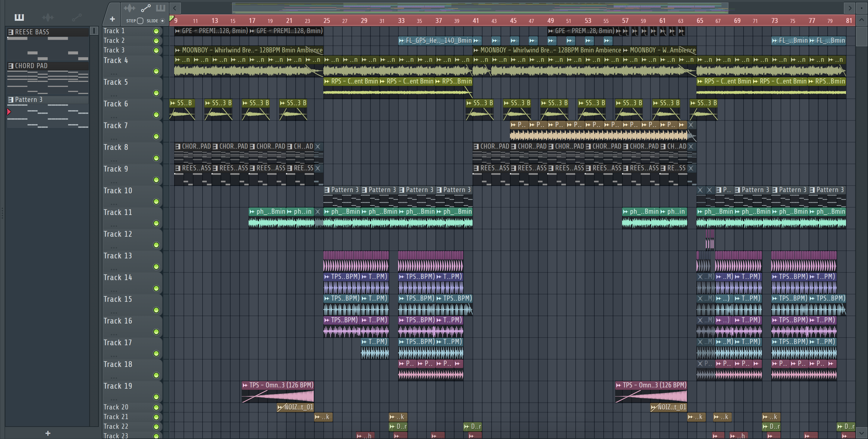This screenshot has width=868, height=439.
Task: Open clip menu icon of first GPE clip
Action: [x=178, y=31]
